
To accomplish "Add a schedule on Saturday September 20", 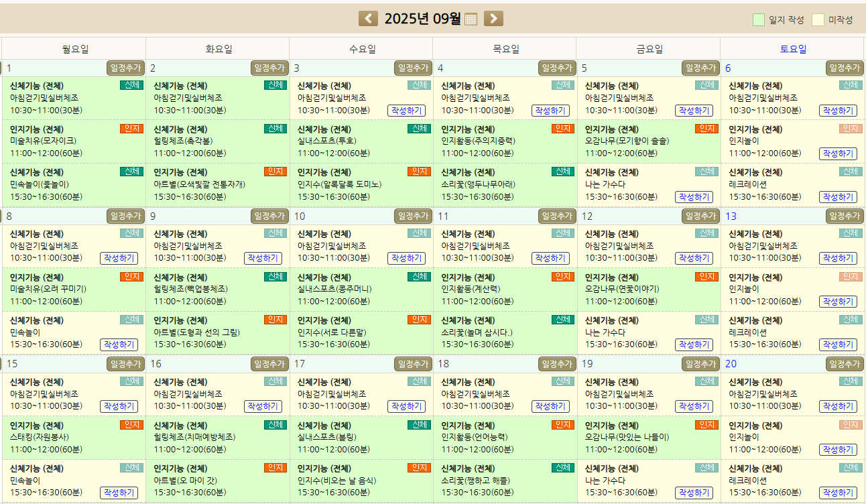I will (845, 364).
